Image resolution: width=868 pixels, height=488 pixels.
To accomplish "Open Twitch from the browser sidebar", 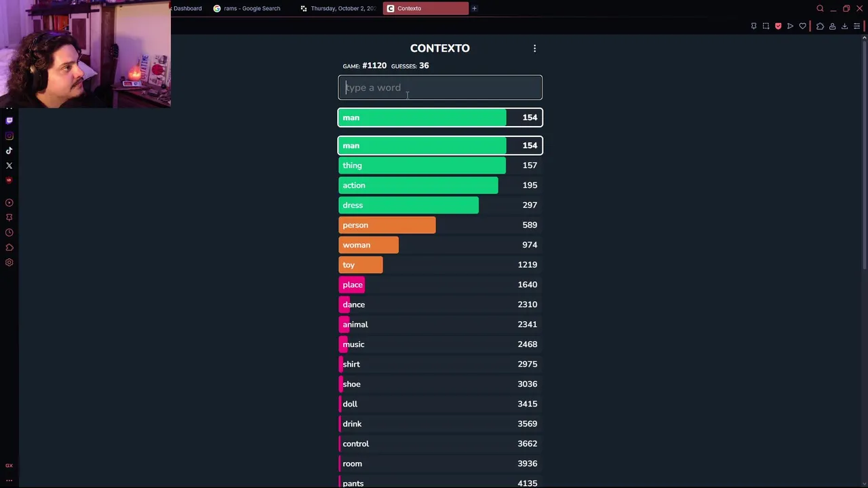I will pos(9,121).
